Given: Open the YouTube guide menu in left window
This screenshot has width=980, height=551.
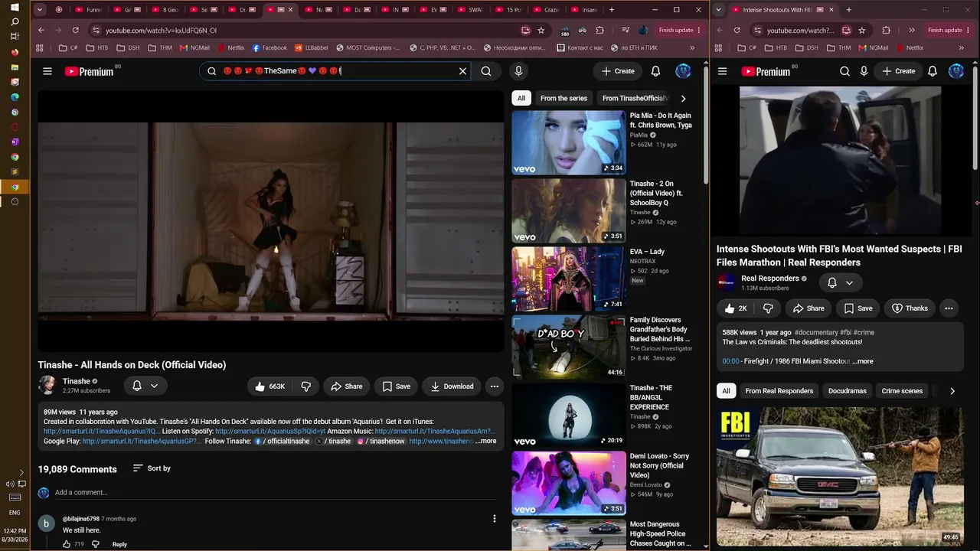Looking at the screenshot, I should pyautogui.click(x=47, y=71).
